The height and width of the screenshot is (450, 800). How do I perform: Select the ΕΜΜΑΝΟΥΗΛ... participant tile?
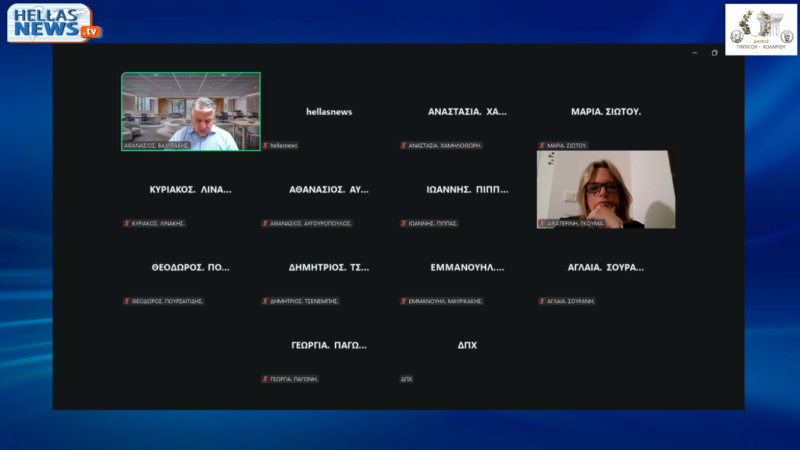point(467,267)
